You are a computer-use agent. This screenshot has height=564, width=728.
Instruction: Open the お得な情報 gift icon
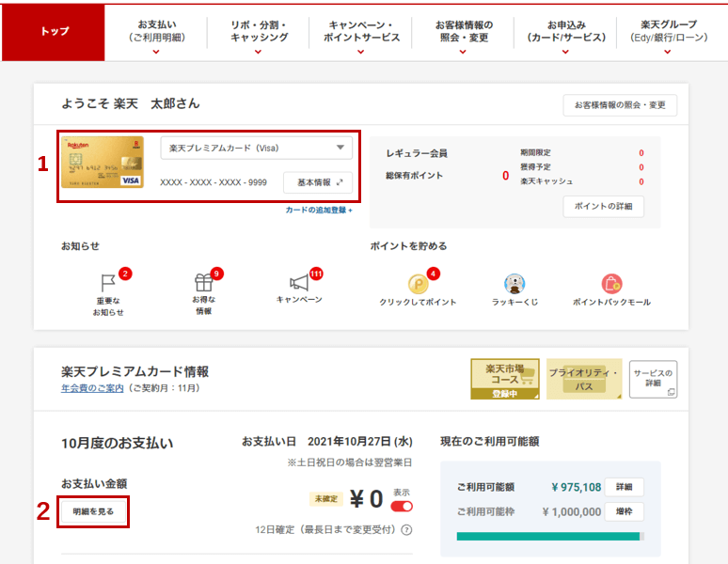(x=203, y=282)
